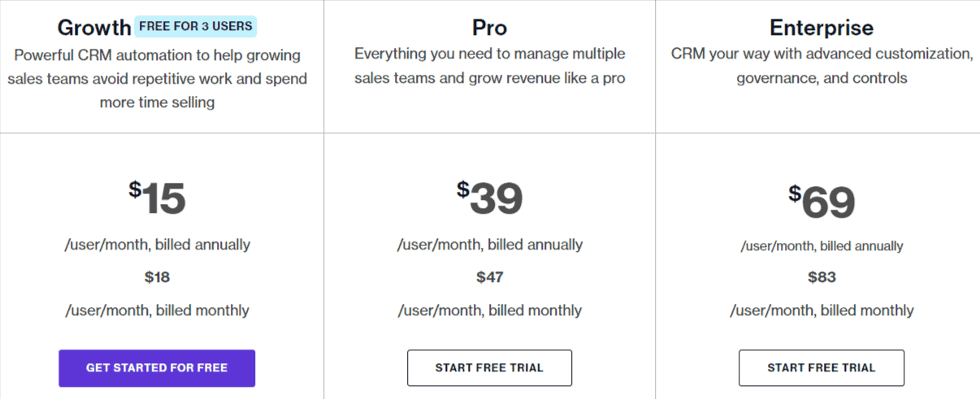Click the Get Started For Free button
The height and width of the screenshot is (399, 980).
(x=157, y=368)
